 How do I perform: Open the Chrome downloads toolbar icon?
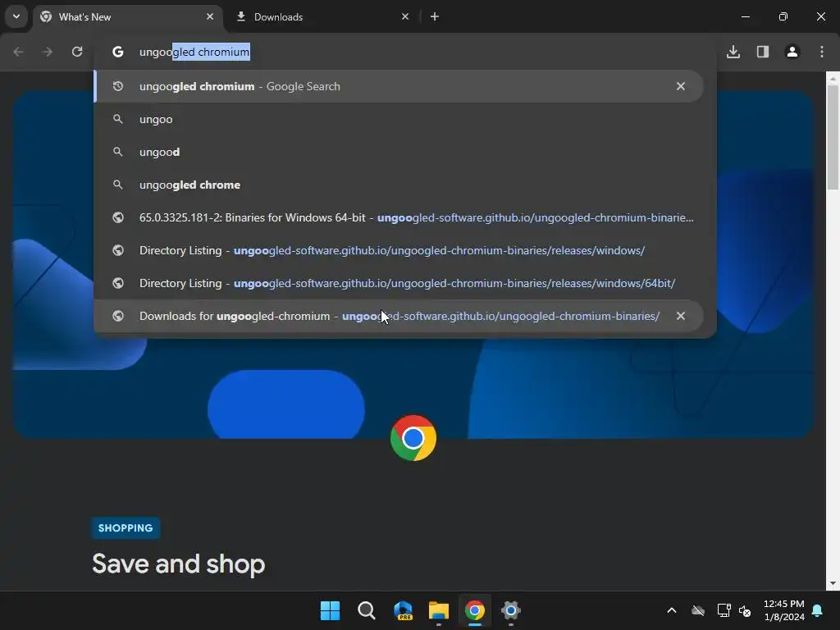tap(733, 52)
